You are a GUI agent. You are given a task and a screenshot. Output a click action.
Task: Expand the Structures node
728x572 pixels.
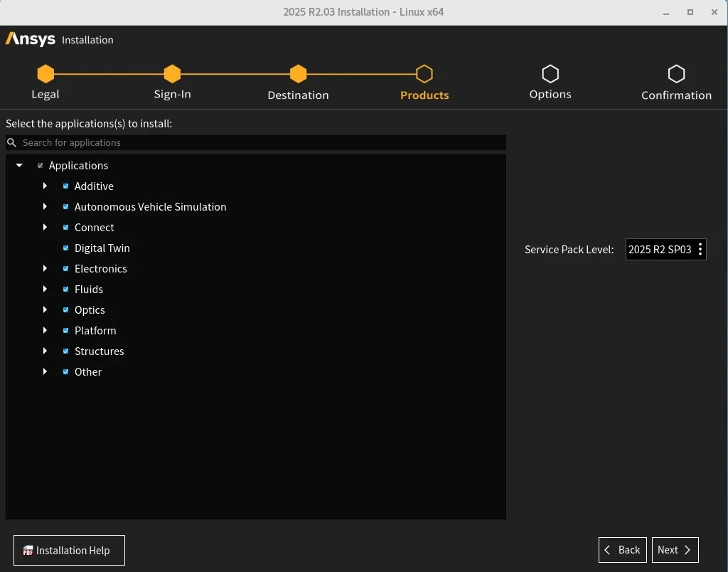click(45, 351)
